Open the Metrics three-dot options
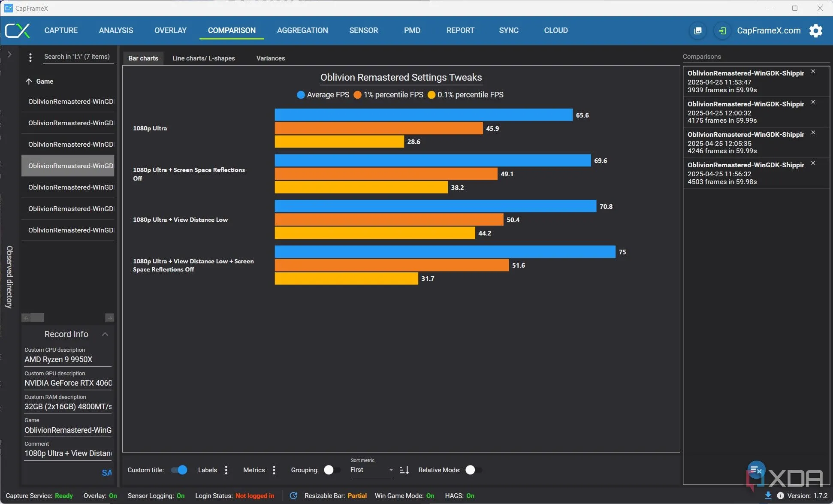The width and height of the screenshot is (833, 504). coord(274,470)
